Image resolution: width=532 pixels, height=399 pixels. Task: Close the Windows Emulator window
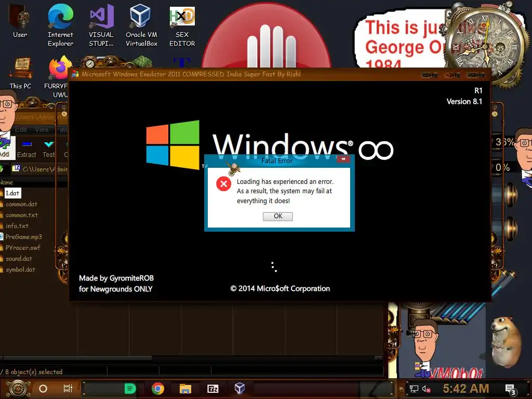coord(476,75)
